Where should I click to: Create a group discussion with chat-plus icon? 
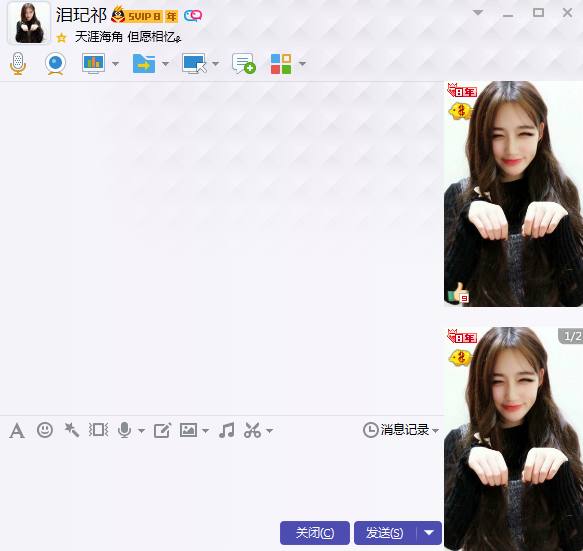pyautogui.click(x=244, y=64)
